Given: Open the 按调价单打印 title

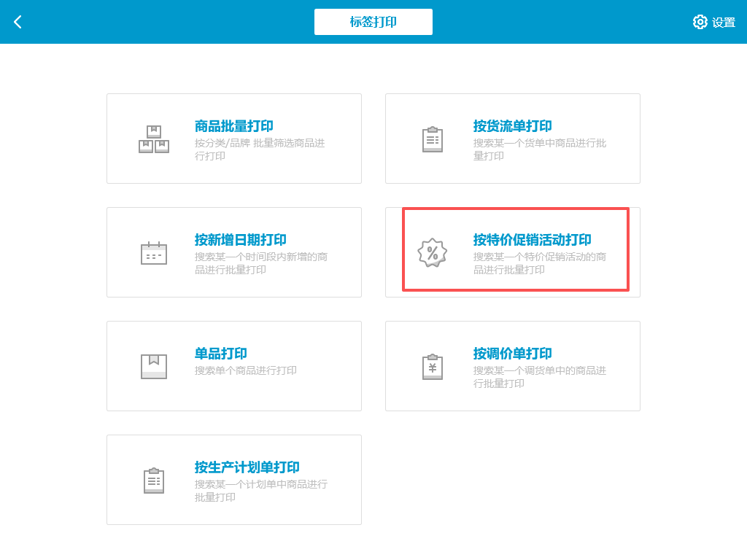Looking at the screenshot, I should pos(513,354).
